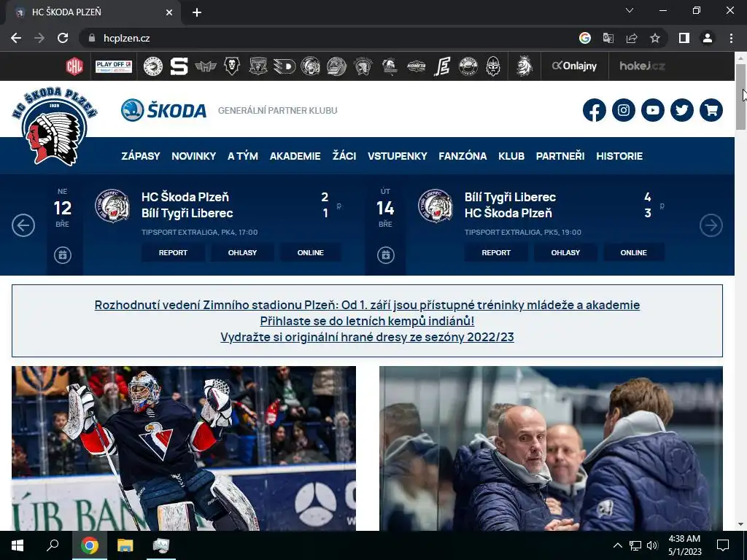Click the Liberec tiger logo in March 12 match

pos(112,206)
